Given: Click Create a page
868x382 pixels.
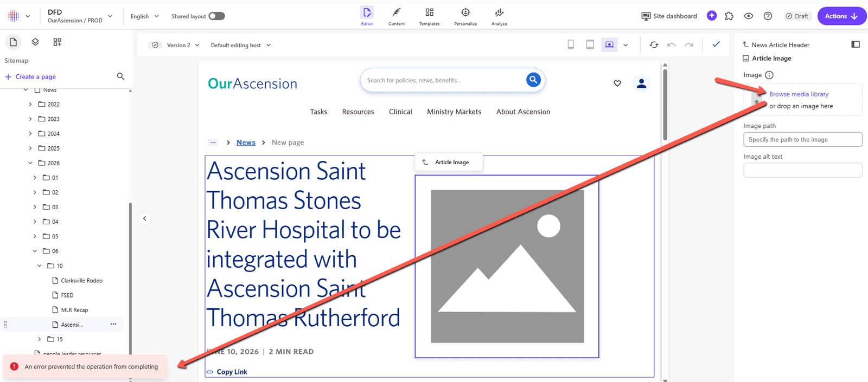Looking at the screenshot, I should click(x=30, y=77).
